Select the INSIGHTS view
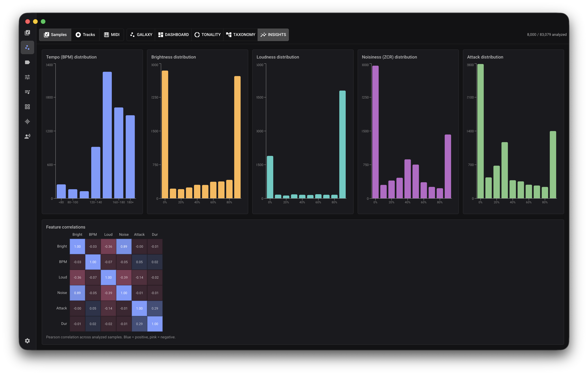 click(273, 35)
